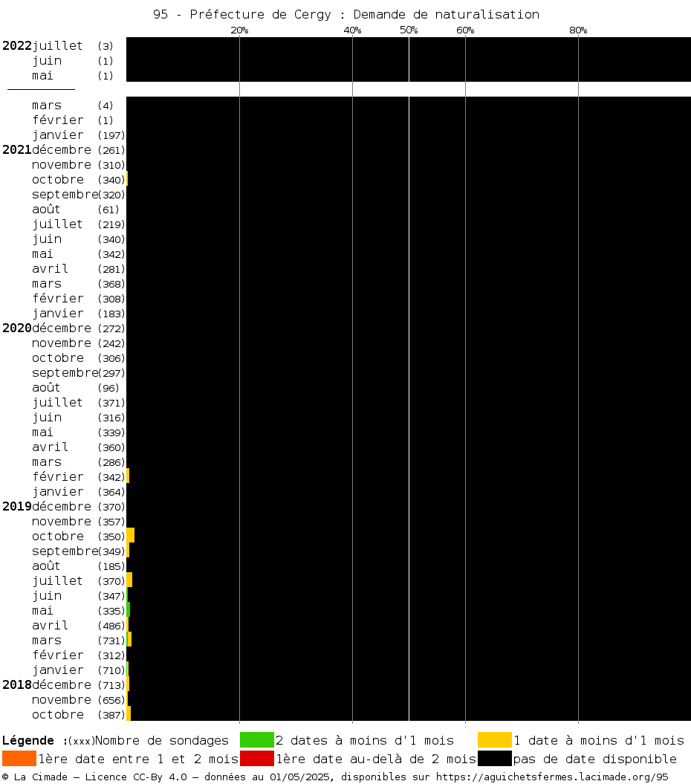The image size is (691, 784).
Task: Click the orange legend color swatch
Action: (19, 759)
